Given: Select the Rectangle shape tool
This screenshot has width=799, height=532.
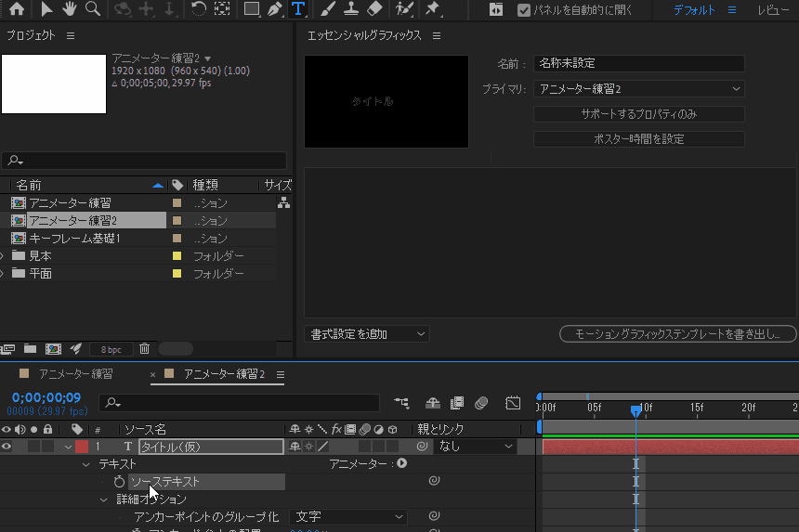Looking at the screenshot, I should pyautogui.click(x=251, y=8).
